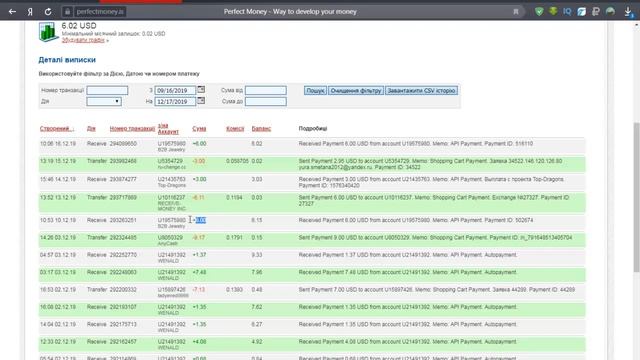Image resolution: width=640 pixels, height=360 pixels.
Task: Open the light-blue square extension icon
Action: click(581, 11)
